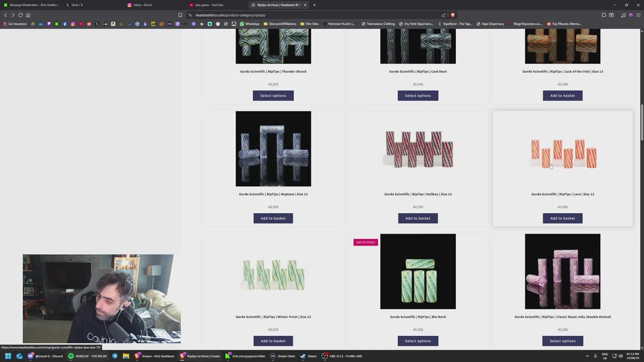Viewport: 644px width, 362px height.
Task: Click the share icon in the address bar
Action: (x=444, y=15)
